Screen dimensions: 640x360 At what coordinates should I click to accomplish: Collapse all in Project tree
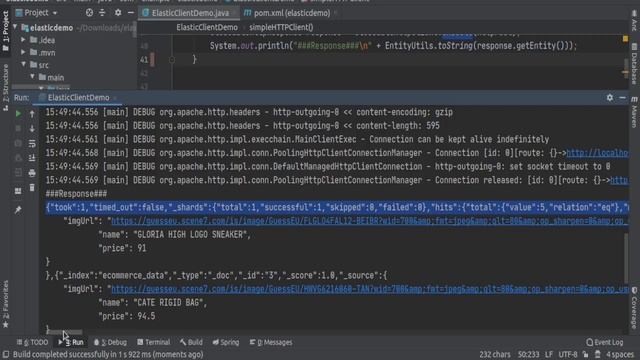pyautogui.click(x=102, y=13)
